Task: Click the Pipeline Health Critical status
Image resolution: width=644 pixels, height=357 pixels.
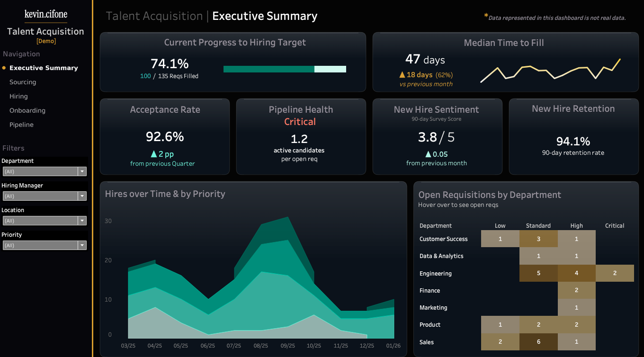Action: point(300,122)
